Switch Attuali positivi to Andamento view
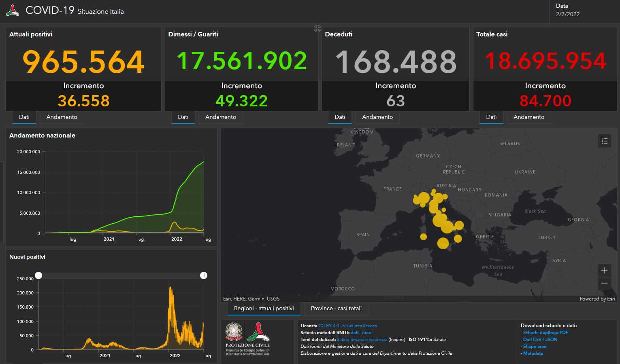The width and height of the screenshot is (620, 364). click(62, 117)
